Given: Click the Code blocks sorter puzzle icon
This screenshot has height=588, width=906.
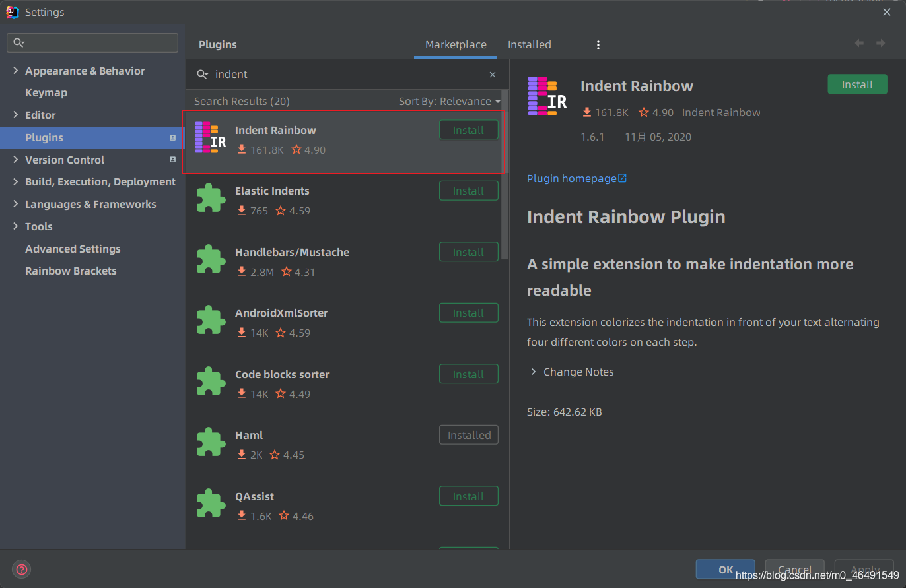Looking at the screenshot, I should pos(211,381).
